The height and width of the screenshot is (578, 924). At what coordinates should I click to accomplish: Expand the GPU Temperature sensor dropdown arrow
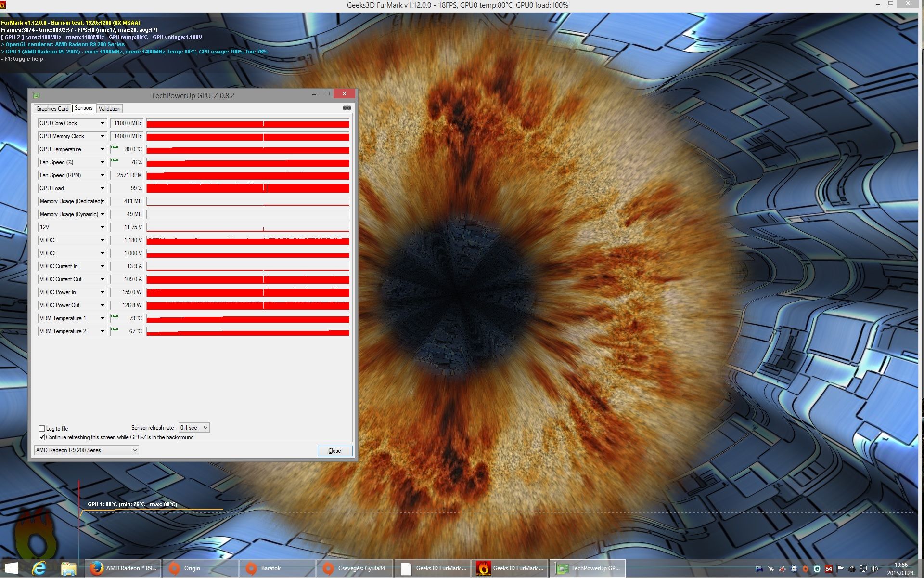coord(103,149)
